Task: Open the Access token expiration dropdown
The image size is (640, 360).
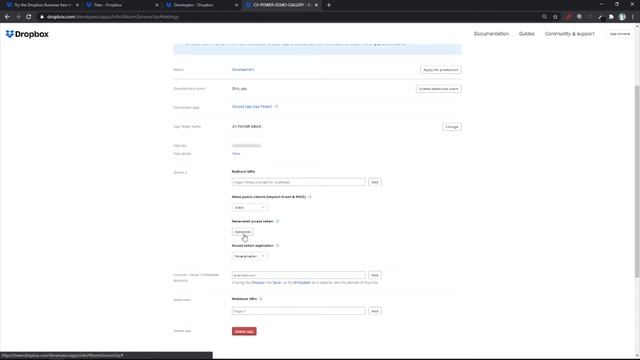Action: pos(250,256)
